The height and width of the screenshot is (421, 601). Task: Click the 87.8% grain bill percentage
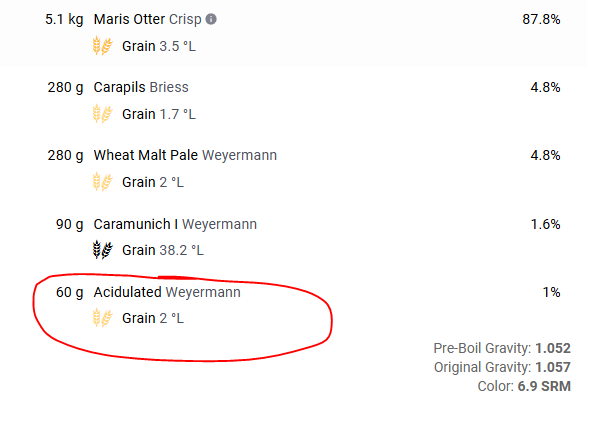click(541, 20)
